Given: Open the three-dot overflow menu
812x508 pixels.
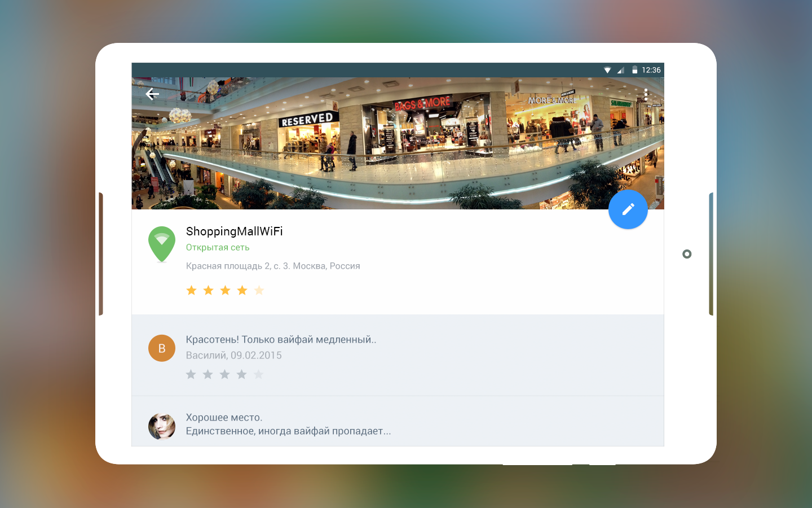Looking at the screenshot, I should [646, 95].
